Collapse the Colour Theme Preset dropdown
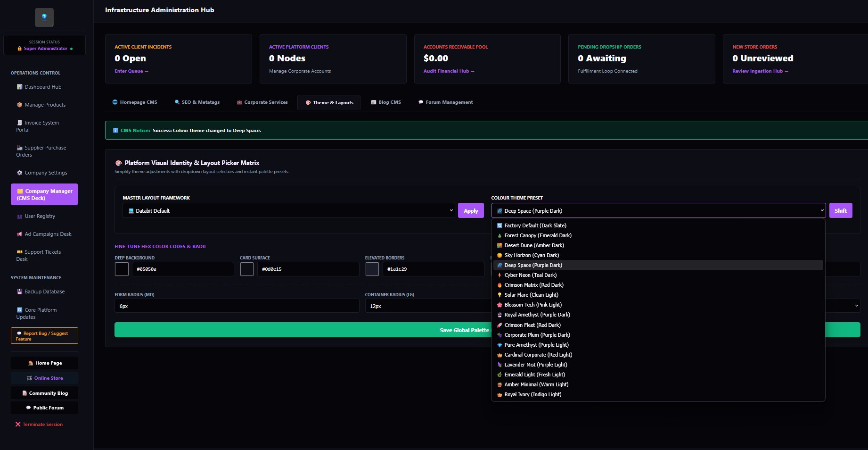 [x=658, y=210]
